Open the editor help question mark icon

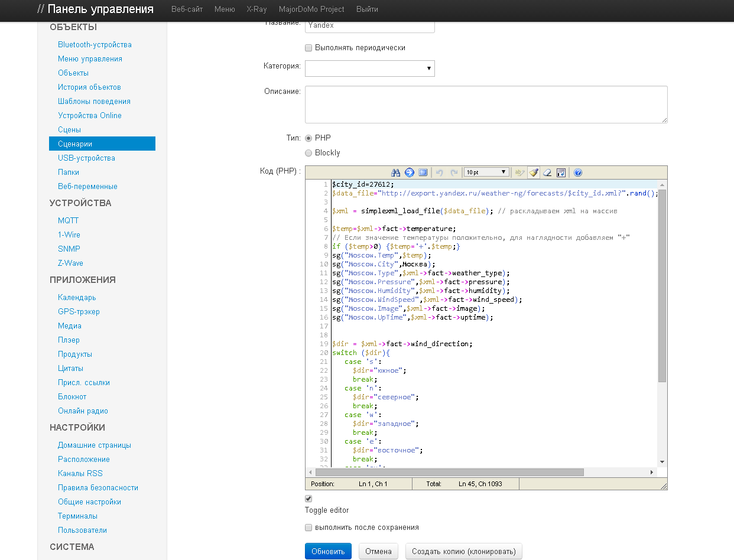(578, 172)
